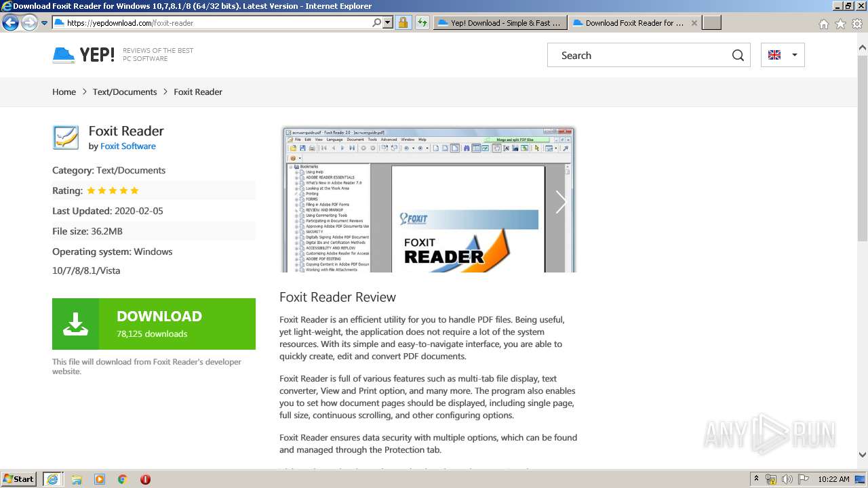Click page scrollbar down arrow

[863, 455]
